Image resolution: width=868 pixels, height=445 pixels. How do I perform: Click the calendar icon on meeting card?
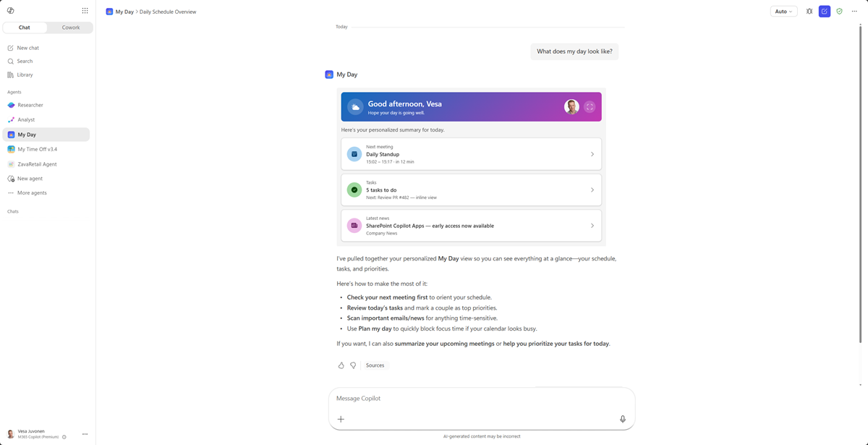[x=354, y=154]
